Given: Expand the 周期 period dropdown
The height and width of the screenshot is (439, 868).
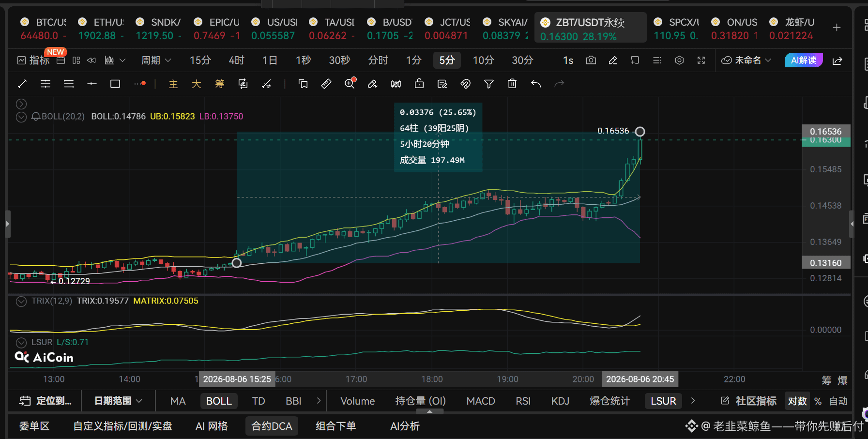Looking at the screenshot, I should click(156, 60).
